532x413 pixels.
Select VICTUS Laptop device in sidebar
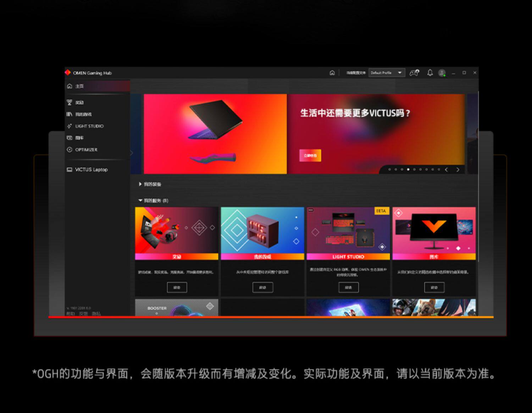pyautogui.click(x=97, y=170)
